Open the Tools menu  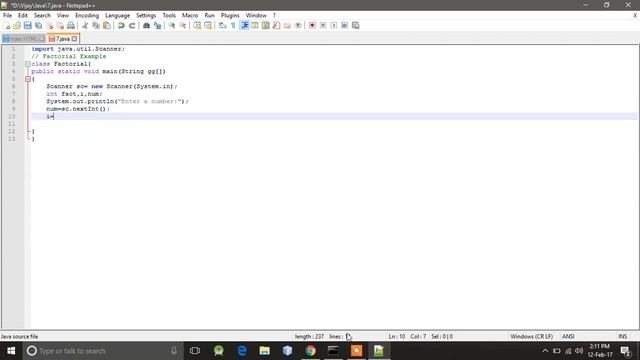click(x=169, y=15)
